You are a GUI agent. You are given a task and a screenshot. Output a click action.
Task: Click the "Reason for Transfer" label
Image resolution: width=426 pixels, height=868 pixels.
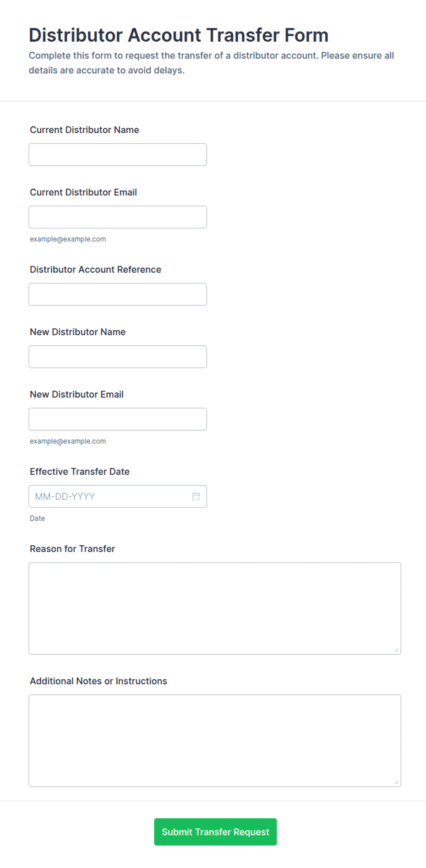pos(72,549)
